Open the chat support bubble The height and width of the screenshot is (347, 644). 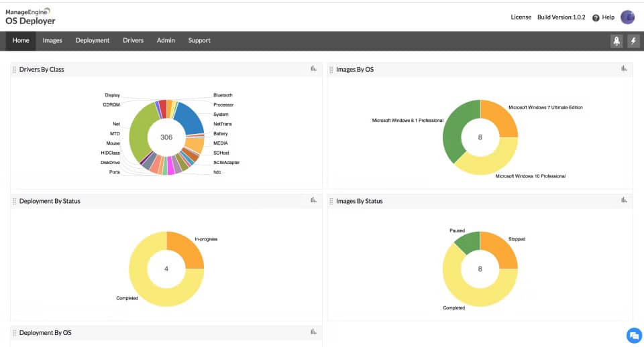click(634, 336)
